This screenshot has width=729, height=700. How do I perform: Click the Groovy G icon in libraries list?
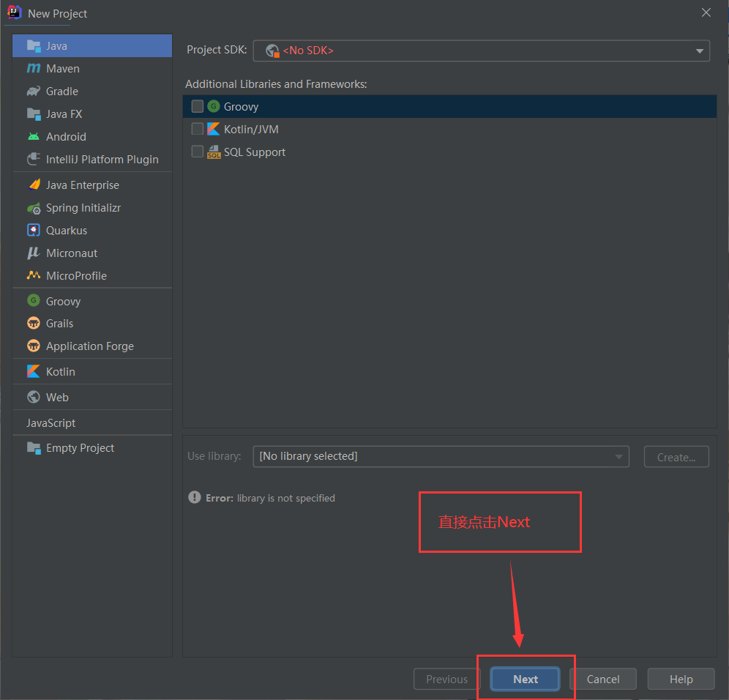click(x=214, y=106)
